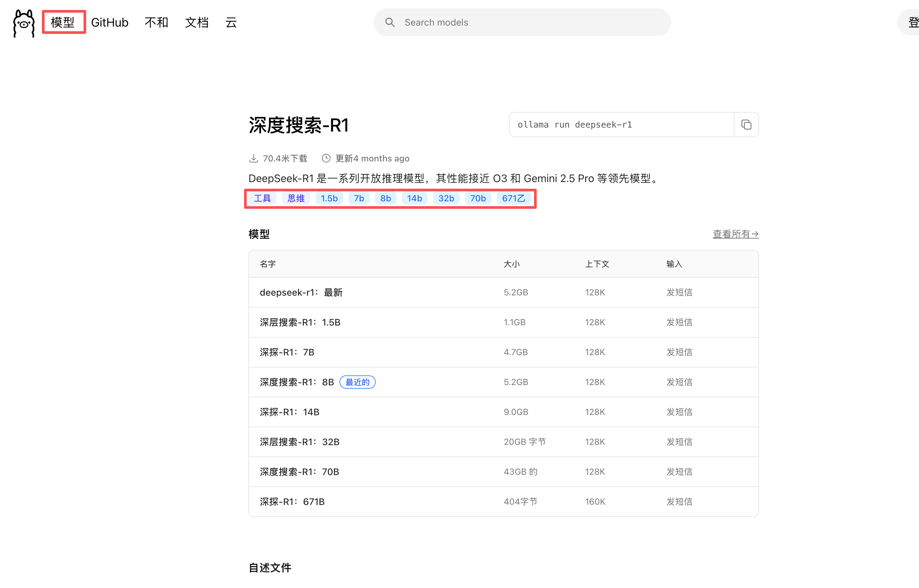The width and height of the screenshot is (919, 588).
Task: Open the 1.5b size tag
Action: pos(329,198)
